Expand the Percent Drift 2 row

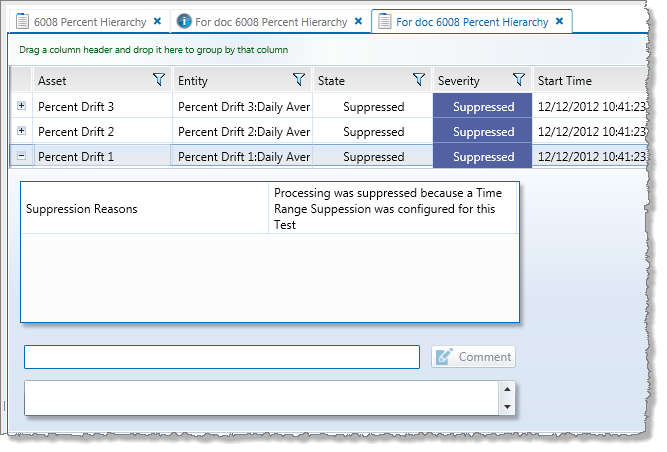coord(22,131)
